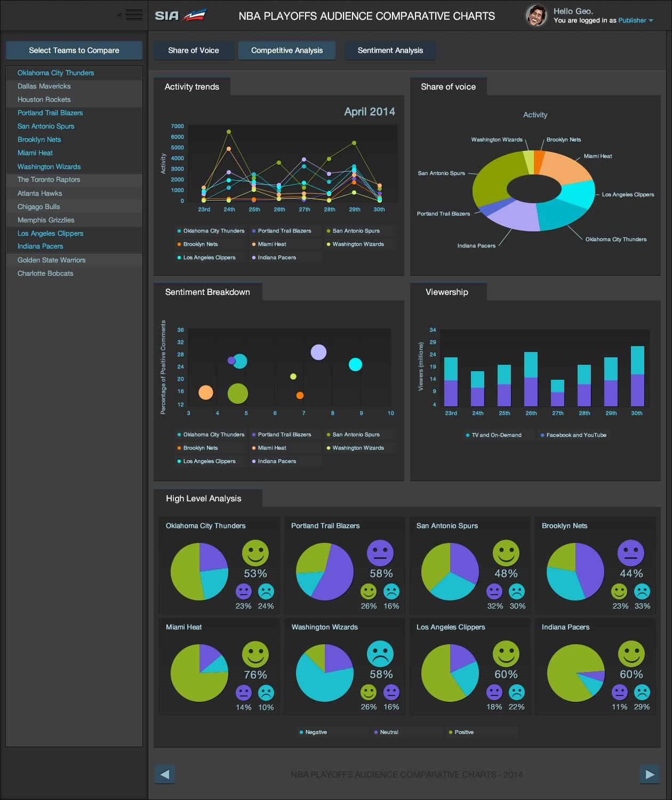Screen dimensions: 672x800
Task: Toggle the TV and On-Demand legend series
Action: 496,435
